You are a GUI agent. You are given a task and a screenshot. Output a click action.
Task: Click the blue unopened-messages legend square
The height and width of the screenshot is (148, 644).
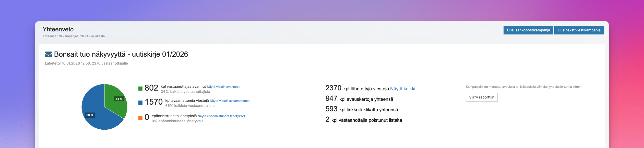pos(140,103)
